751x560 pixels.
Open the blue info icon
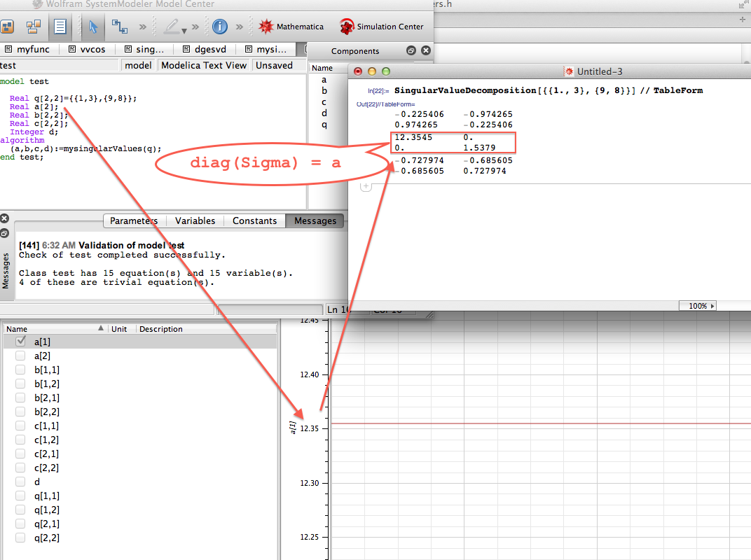[220, 27]
